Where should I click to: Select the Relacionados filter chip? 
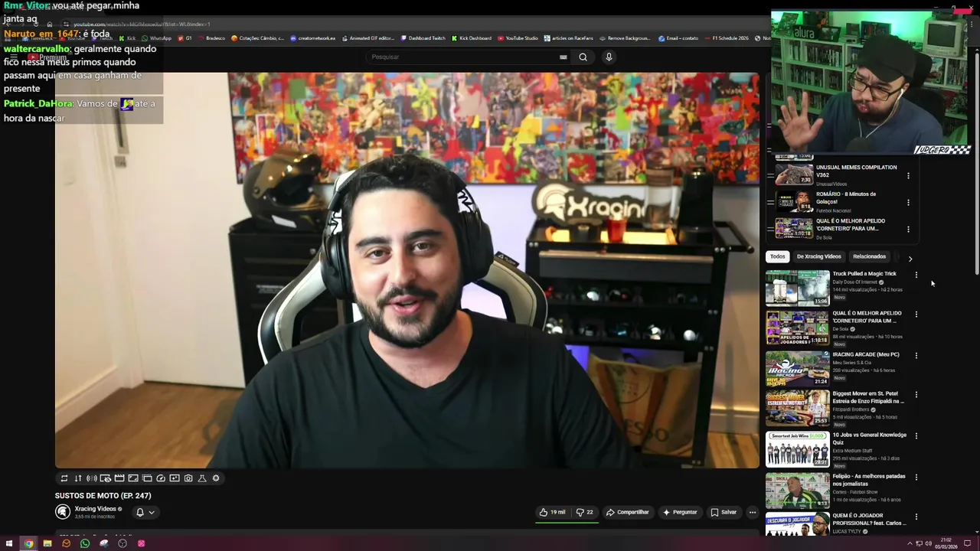coord(869,256)
